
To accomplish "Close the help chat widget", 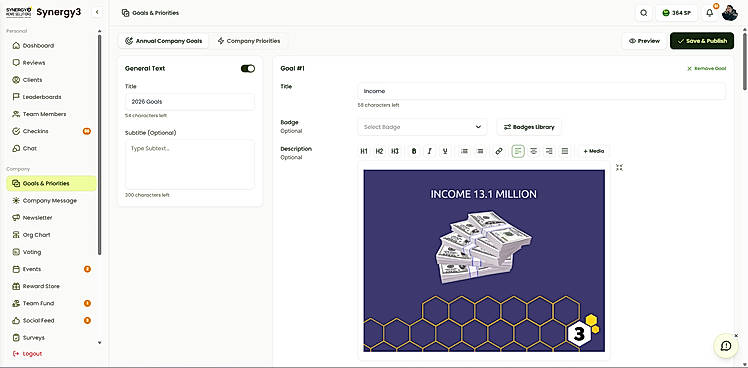I will 736,336.
